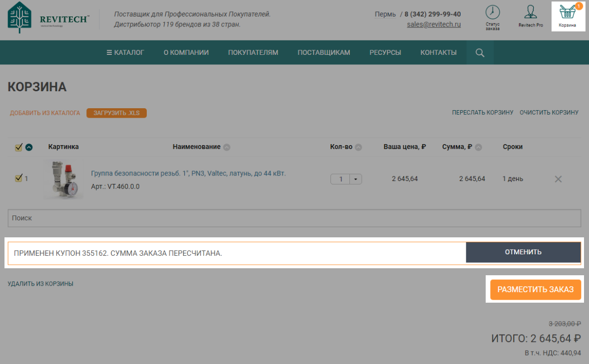Remove the Valtec item with X icon

point(558,179)
